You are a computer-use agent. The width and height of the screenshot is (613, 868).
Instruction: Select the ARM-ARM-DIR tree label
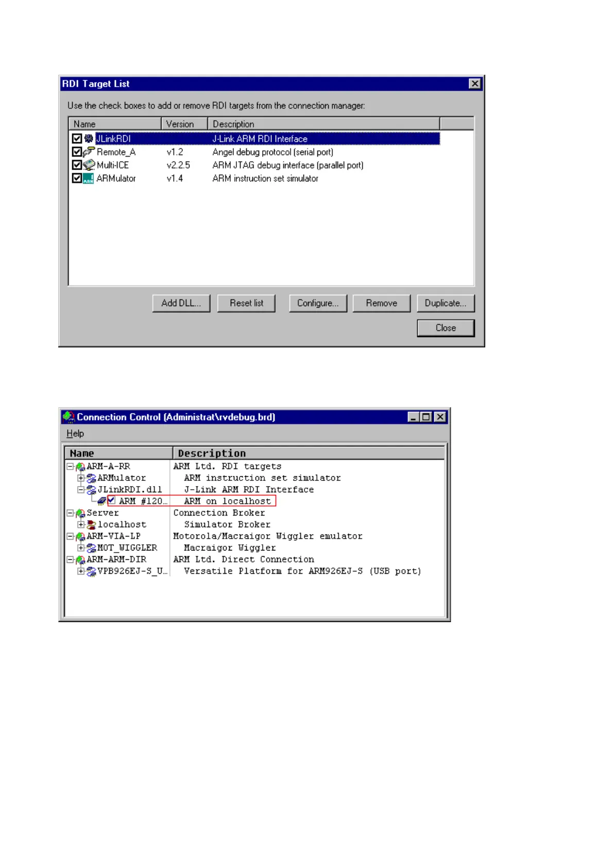[116, 559]
